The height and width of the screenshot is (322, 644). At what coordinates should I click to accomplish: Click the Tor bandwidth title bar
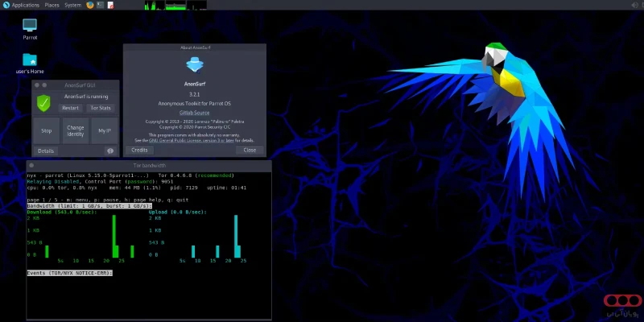coord(149,166)
